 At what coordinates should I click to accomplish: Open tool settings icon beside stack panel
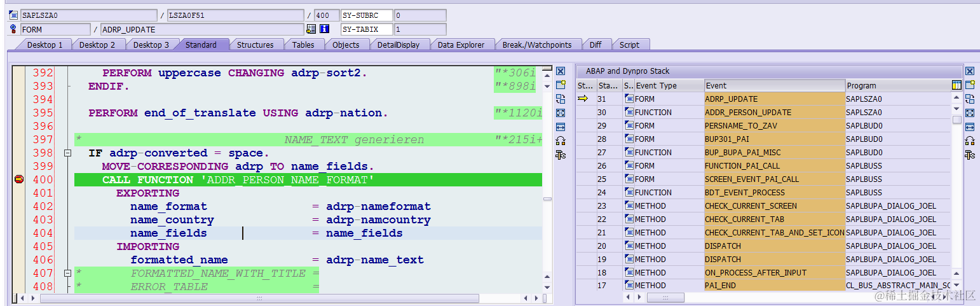point(970,155)
